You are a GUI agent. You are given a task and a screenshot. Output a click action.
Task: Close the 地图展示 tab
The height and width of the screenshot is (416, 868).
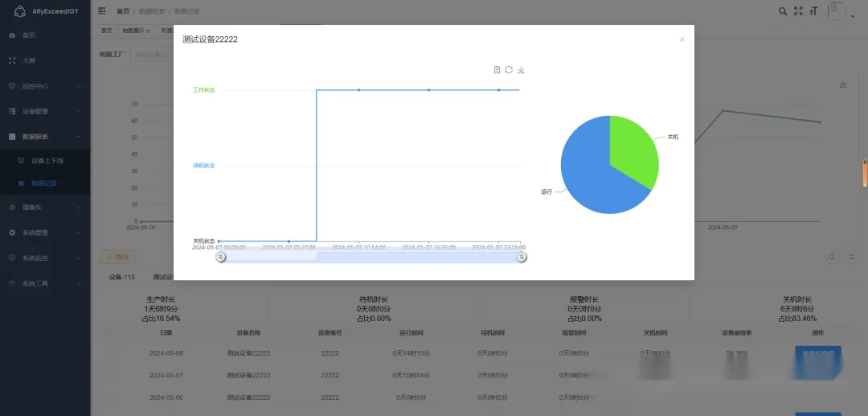point(149,31)
